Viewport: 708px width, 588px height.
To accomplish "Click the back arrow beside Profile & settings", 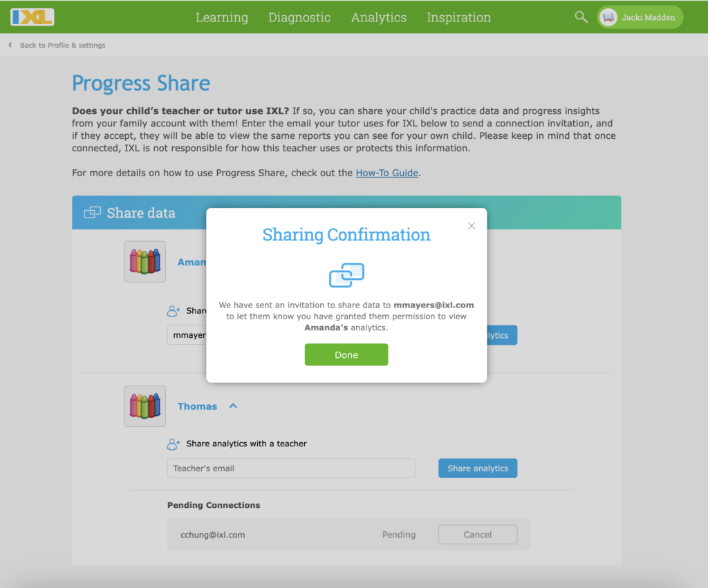I will point(10,45).
